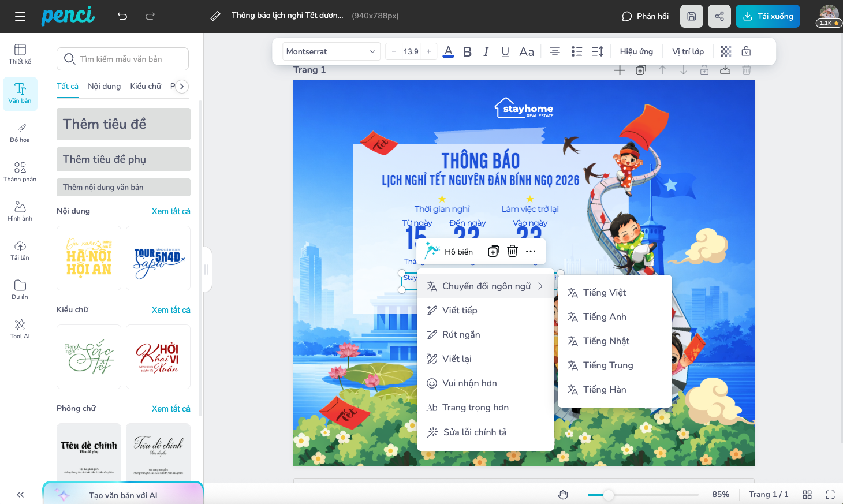Image resolution: width=843 pixels, height=504 pixels.
Task: Duplicate element using floating toolbar icon
Action: pos(493,251)
